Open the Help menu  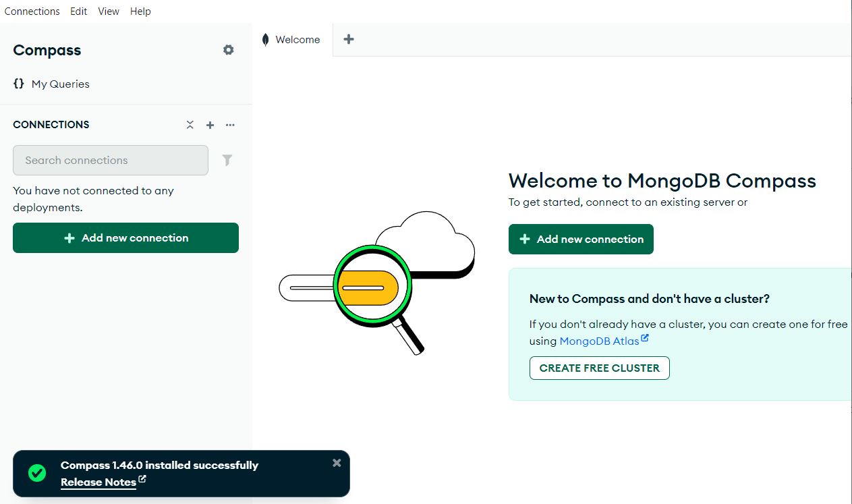point(140,11)
